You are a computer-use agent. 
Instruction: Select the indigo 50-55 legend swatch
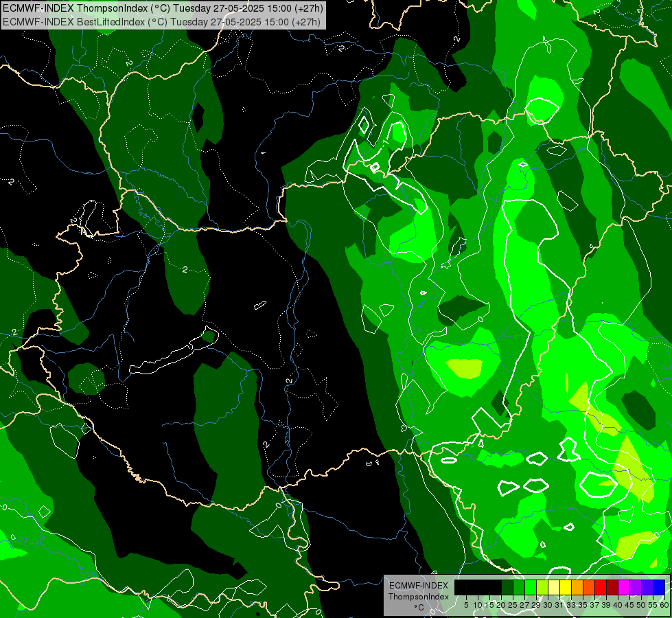647,587
